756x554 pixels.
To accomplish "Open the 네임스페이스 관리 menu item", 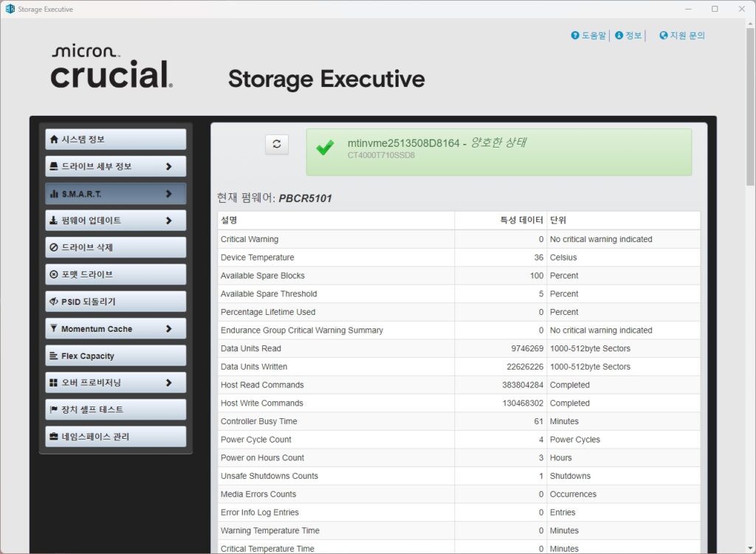I will click(116, 437).
